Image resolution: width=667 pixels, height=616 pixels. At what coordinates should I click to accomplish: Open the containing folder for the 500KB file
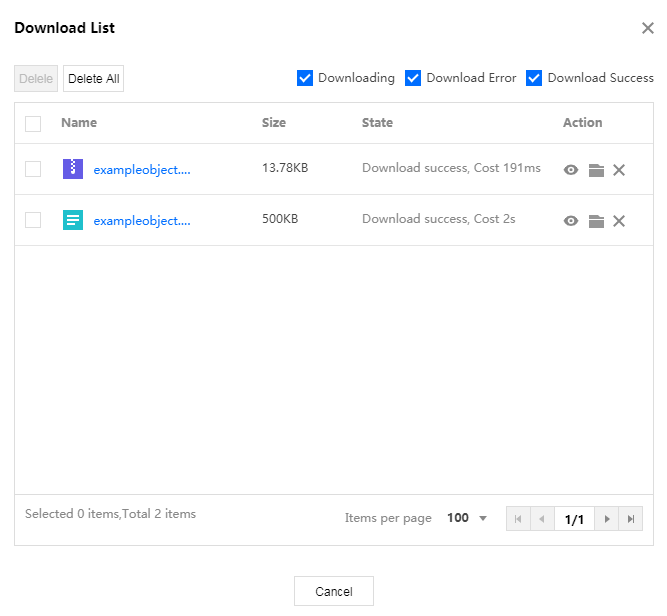[x=596, y=221]
